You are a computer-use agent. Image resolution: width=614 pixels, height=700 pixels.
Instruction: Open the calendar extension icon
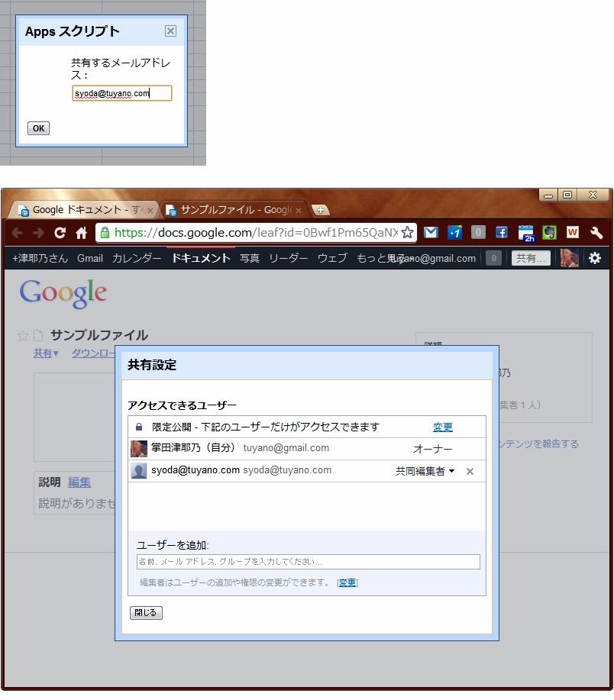[x=525, y=234]
